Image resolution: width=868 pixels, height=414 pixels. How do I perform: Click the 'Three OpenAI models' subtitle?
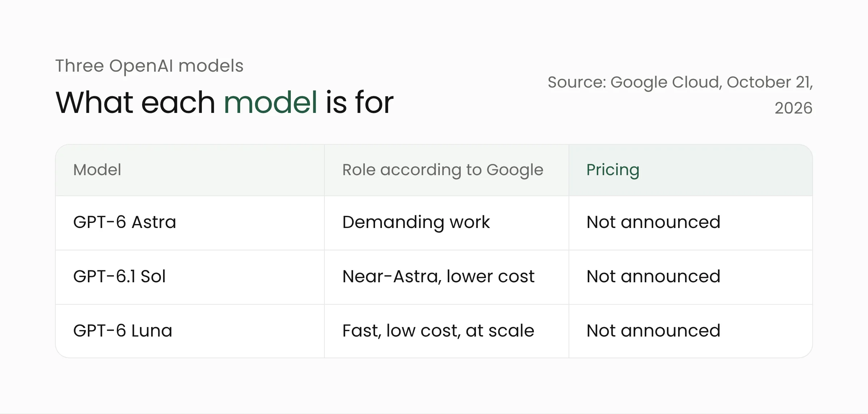(x=149, y=66)
